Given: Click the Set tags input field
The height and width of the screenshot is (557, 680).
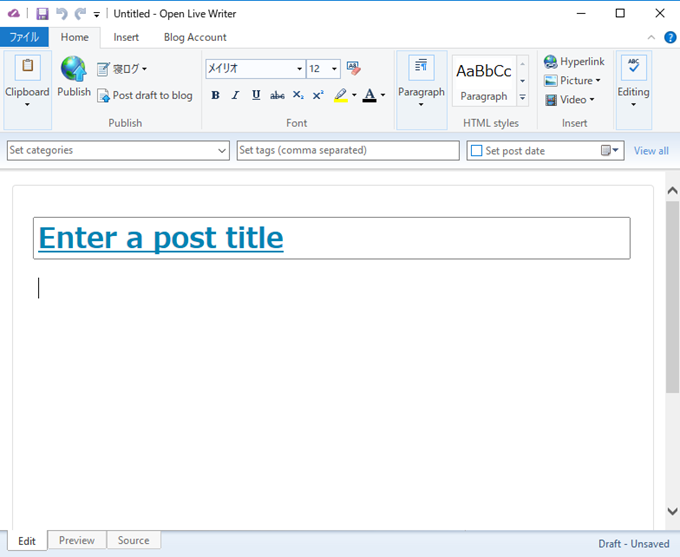Looking at the screenshot, I should tap(348, 151).
